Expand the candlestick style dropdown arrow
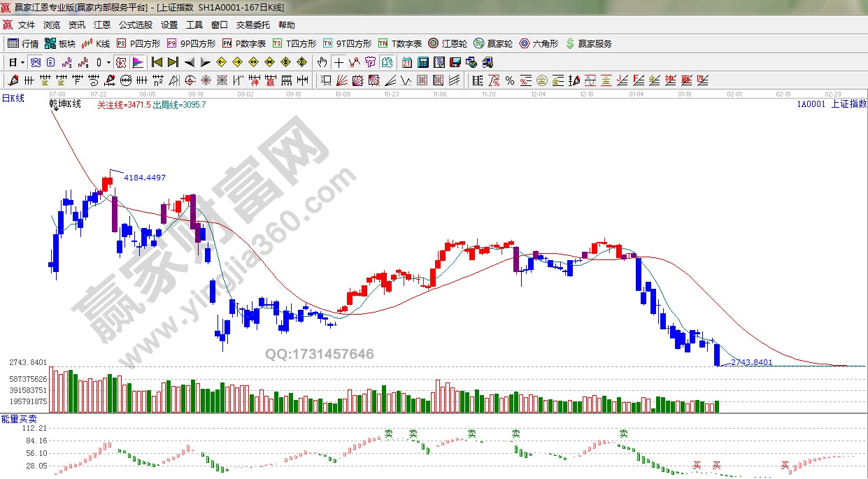The image size is (868, 479). (108, 62)
